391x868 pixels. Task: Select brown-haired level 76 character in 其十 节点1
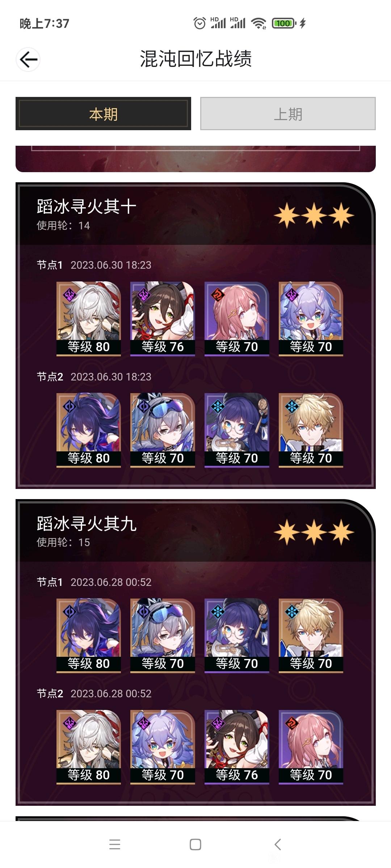coord(163,319)
